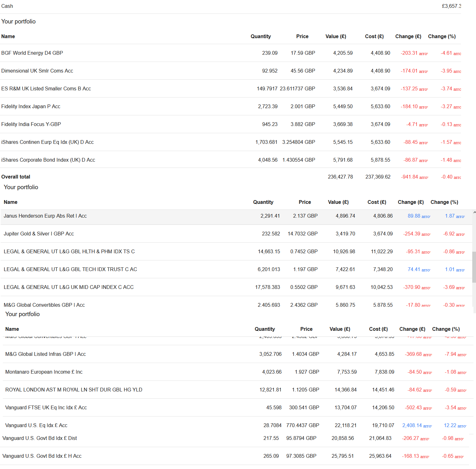Click the arrow icon next to -203.31 change

click(423, 53)
